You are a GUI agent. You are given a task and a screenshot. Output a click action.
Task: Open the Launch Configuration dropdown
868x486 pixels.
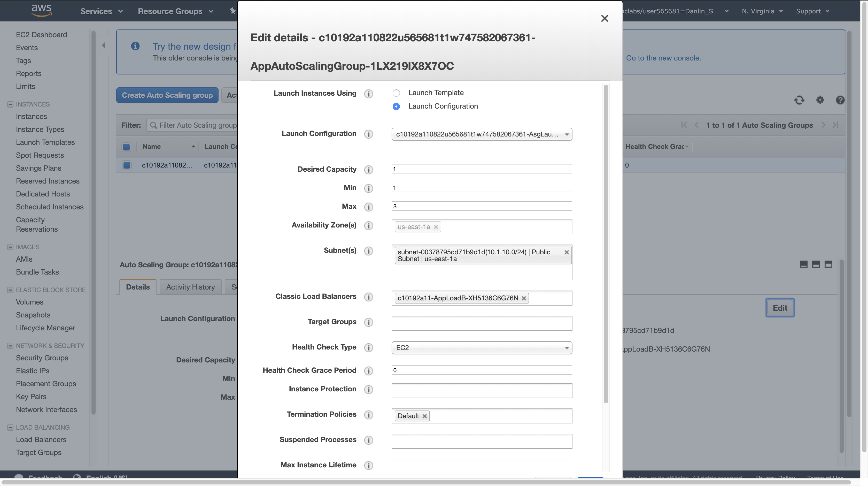tap(482, 135)
